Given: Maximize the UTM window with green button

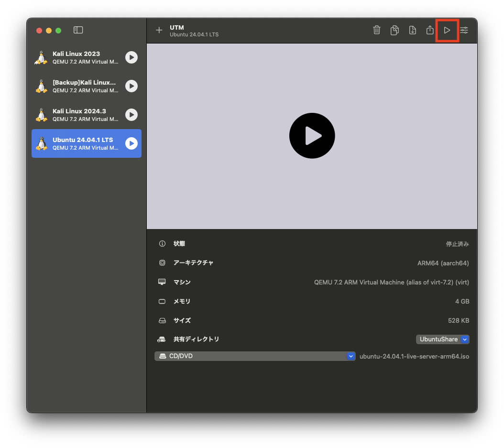Looking at the screenshot, I should click(58, 31).
